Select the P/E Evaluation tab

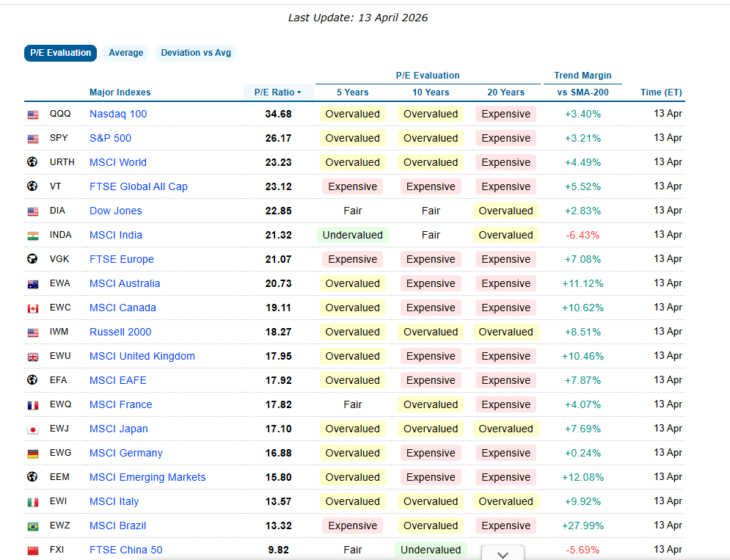[x=60, y=53]
